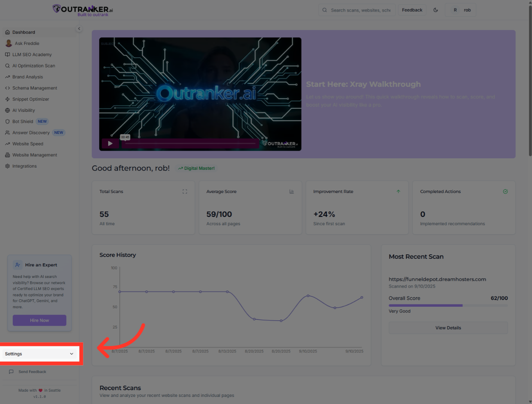Click the Overall Score progress bar

[448, 305]
